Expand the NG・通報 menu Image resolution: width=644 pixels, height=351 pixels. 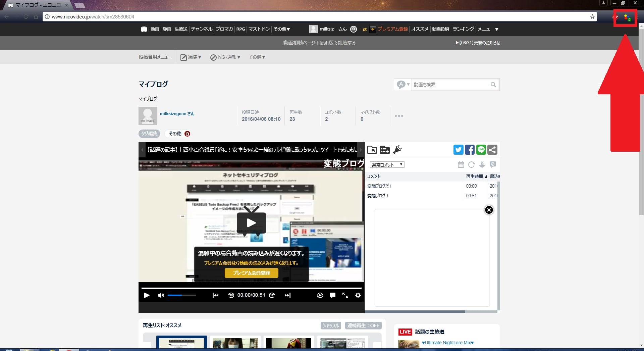(225, 57)
